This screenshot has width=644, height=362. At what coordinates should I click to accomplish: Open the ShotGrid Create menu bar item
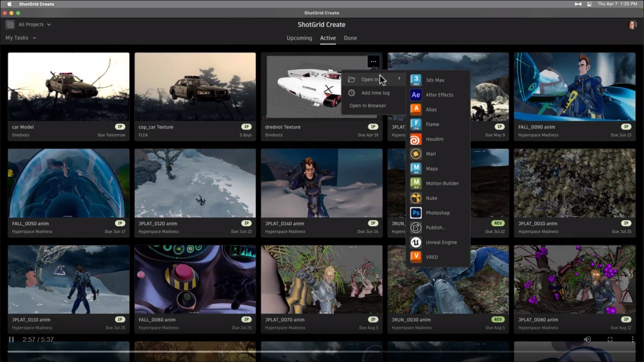(37, 4)
